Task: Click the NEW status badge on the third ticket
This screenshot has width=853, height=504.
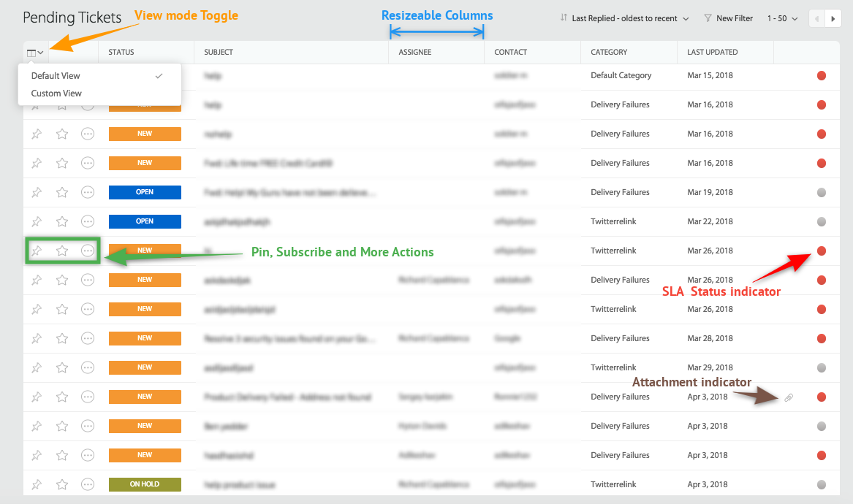Action: coord(144,134)
